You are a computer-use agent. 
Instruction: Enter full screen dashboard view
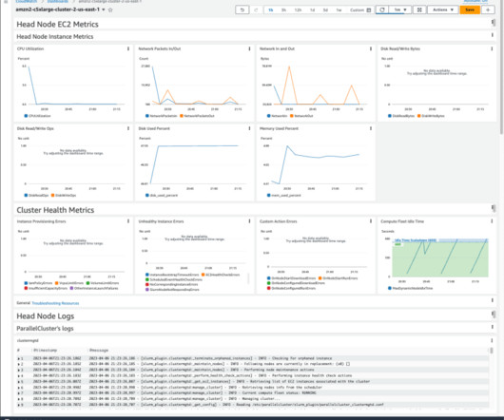pyautogui.click(x=419, y=10)
